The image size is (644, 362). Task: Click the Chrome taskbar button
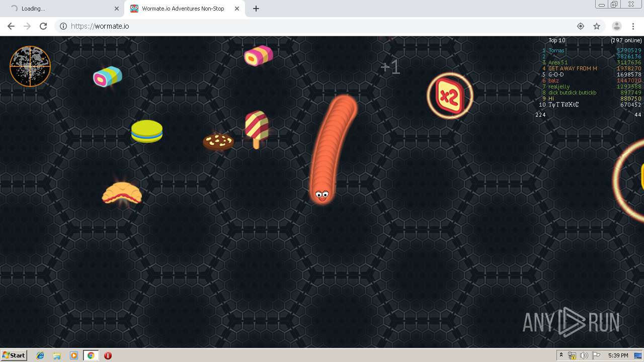91,355
